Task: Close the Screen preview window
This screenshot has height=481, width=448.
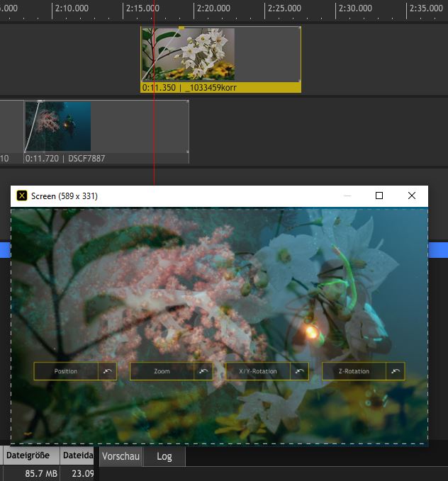Action: pos(412,196)
